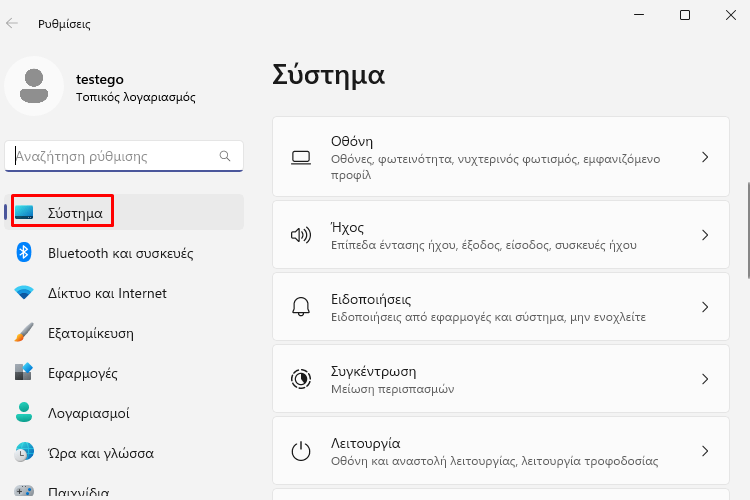The height and width of the screenshot is (500, 750).
Task: Go back using the back arrow
Action: pyautogui.click(x=12, y=23)
